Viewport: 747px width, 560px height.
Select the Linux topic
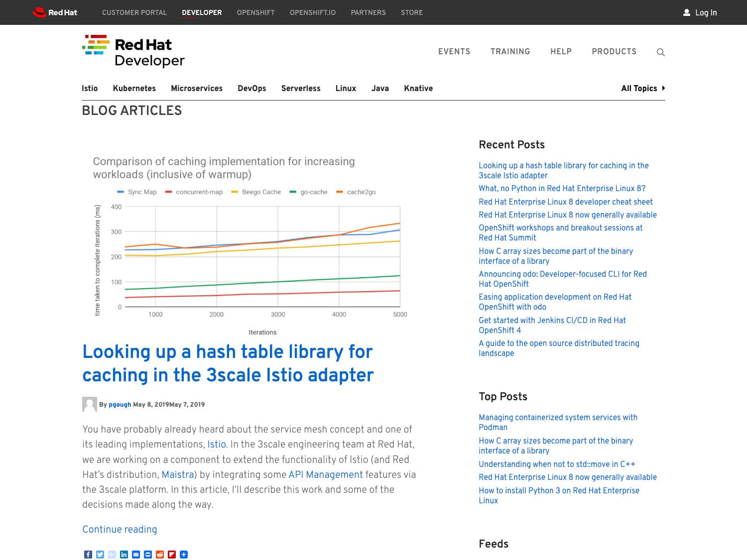coord(346,88)
